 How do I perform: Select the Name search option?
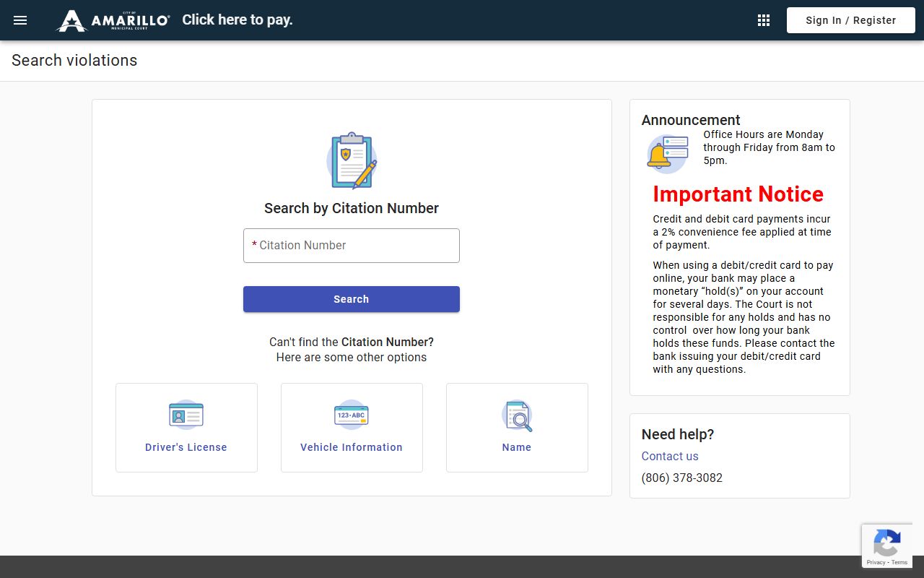517,428
